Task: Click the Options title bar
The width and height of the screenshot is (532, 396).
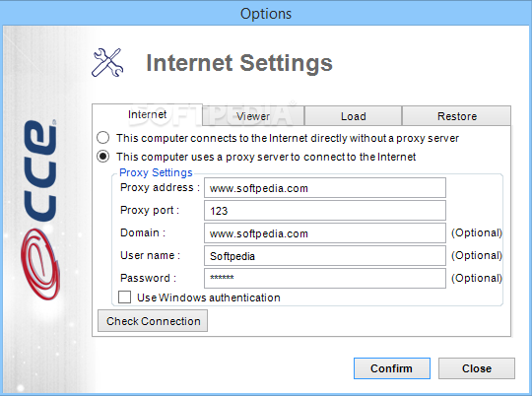Action: pos(266,13)
